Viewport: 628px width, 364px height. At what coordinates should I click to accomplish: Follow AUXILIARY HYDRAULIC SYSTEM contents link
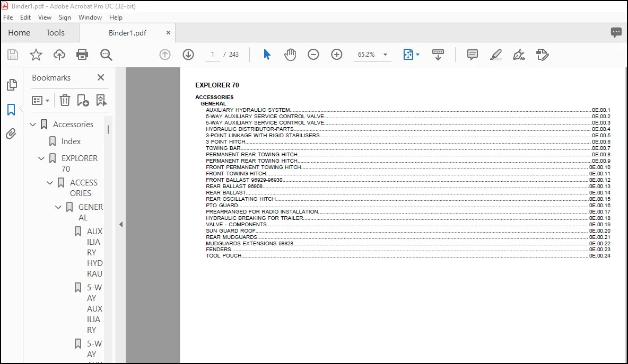tap(248, 110)
